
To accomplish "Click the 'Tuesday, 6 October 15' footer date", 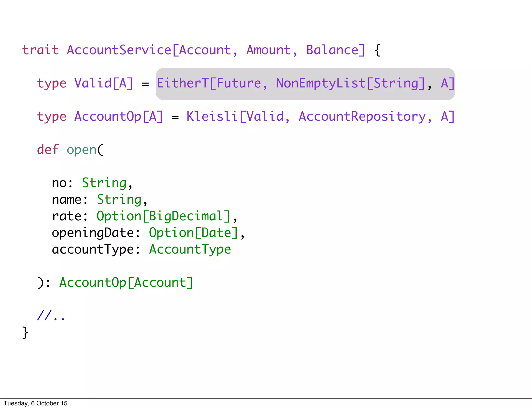I will tap(36, 403).
